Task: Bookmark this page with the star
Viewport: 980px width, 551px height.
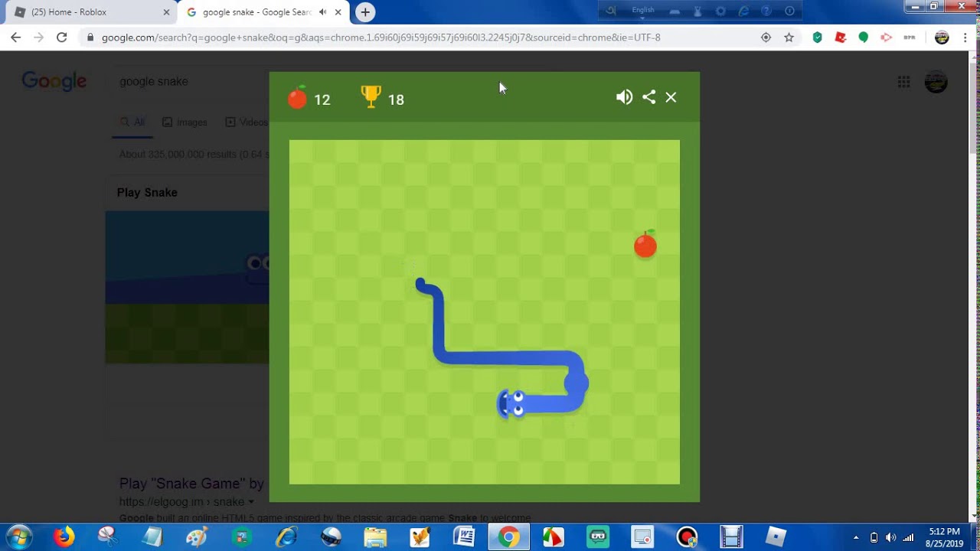Action: click(789, 37)
